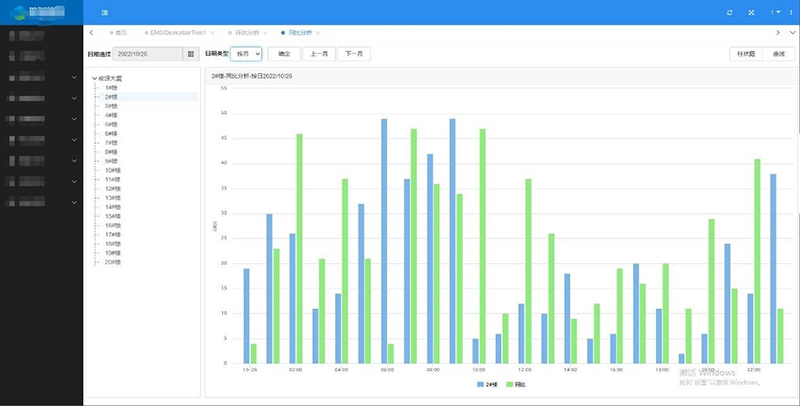Toggle fullscreen with the expand icon
Screen dimensions: 800x406
tap(751, 12)
